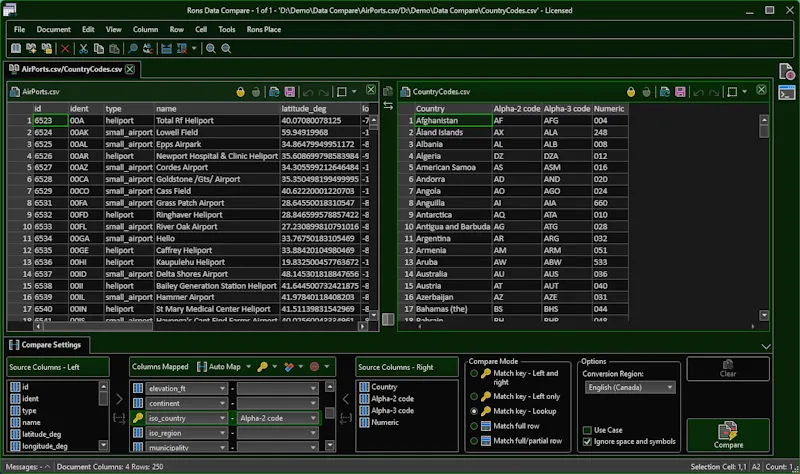Click the Copy icon in main toolbar
Image resolution: width=800 pixels, height=474 pixels.
[x=99, y=48]
